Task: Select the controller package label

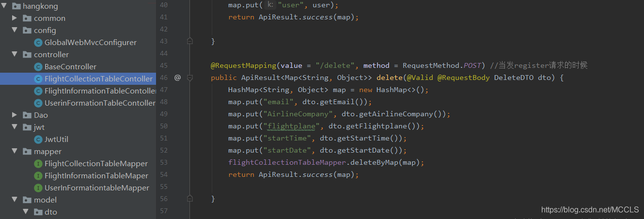Action: point(51,54)
